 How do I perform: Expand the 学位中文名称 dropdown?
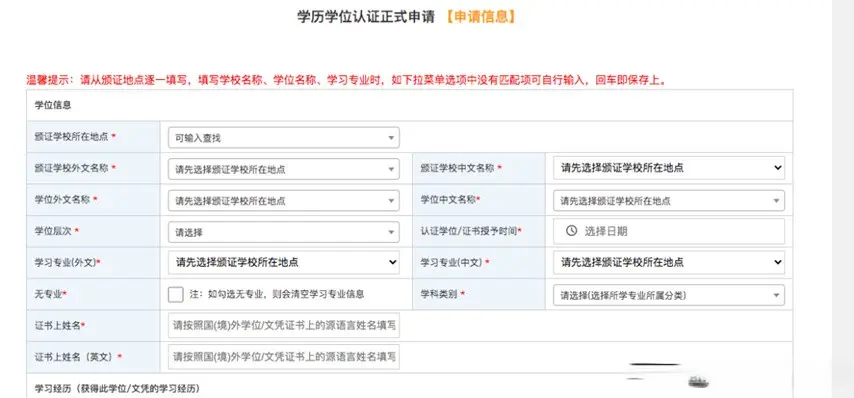(669, 201)
